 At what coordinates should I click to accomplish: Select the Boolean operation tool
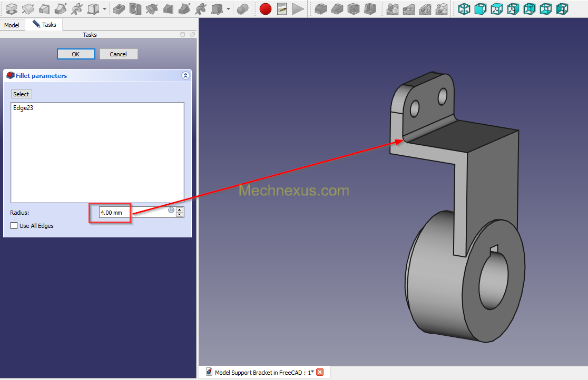click(x=242, y=8)
